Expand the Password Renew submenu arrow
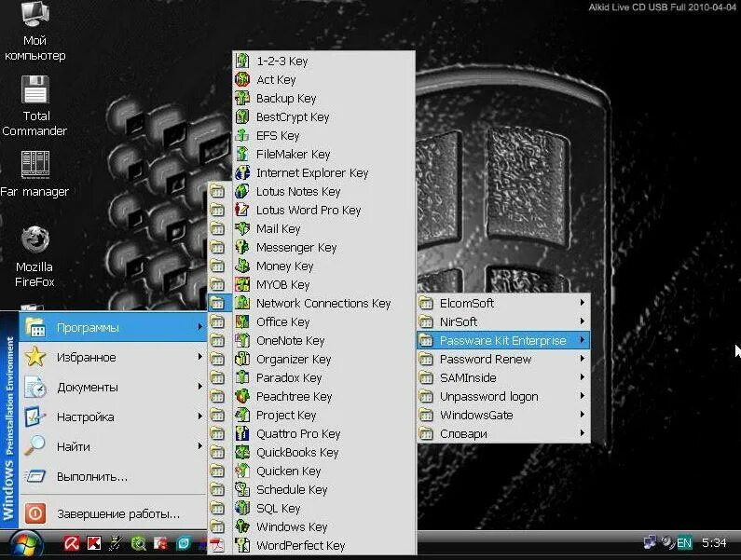Viewport: 741px width, 560px height. click(x=583, y=359)
